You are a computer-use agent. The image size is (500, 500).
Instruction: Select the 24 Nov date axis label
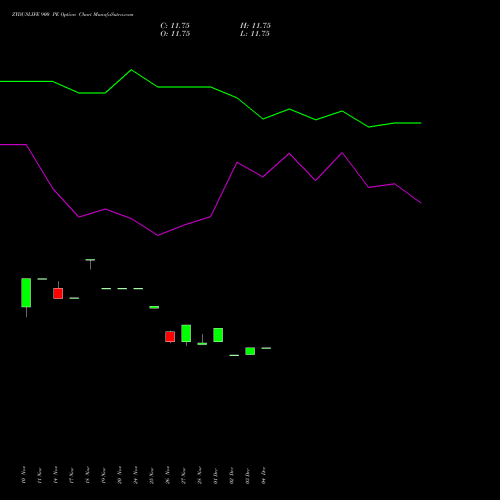pyautogui.click(x=135, y=475)
